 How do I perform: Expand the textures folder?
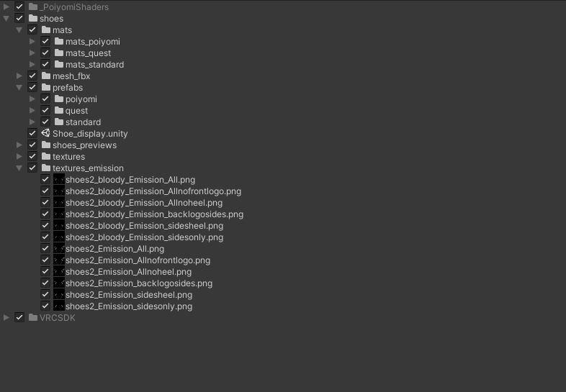19,157
